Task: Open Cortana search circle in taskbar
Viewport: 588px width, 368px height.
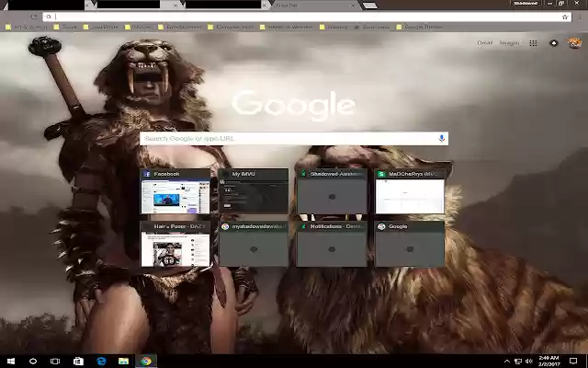Action: coord(33,362)
